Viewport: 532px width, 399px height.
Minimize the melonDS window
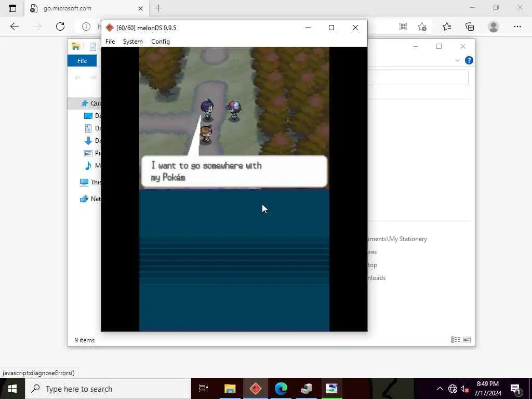(x=308, y=28)
